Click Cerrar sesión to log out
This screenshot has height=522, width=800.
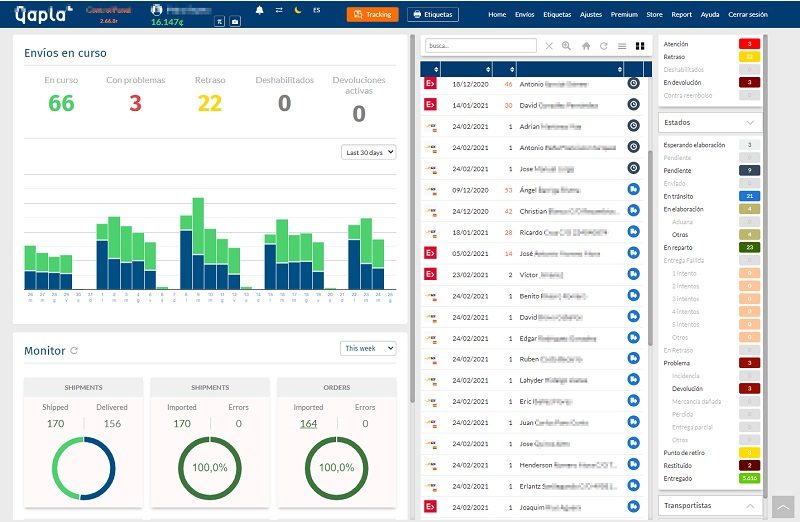[747, 14]
